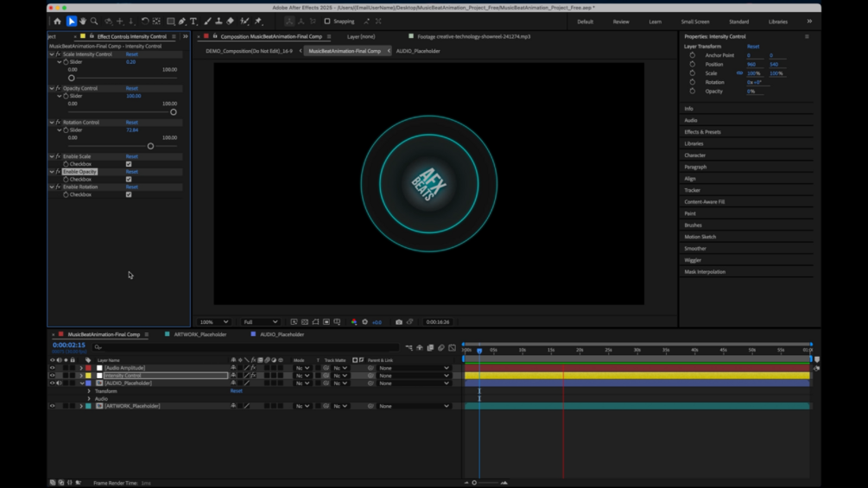Collapse the Scale Intensity Control effect

[x=52, y=54]
